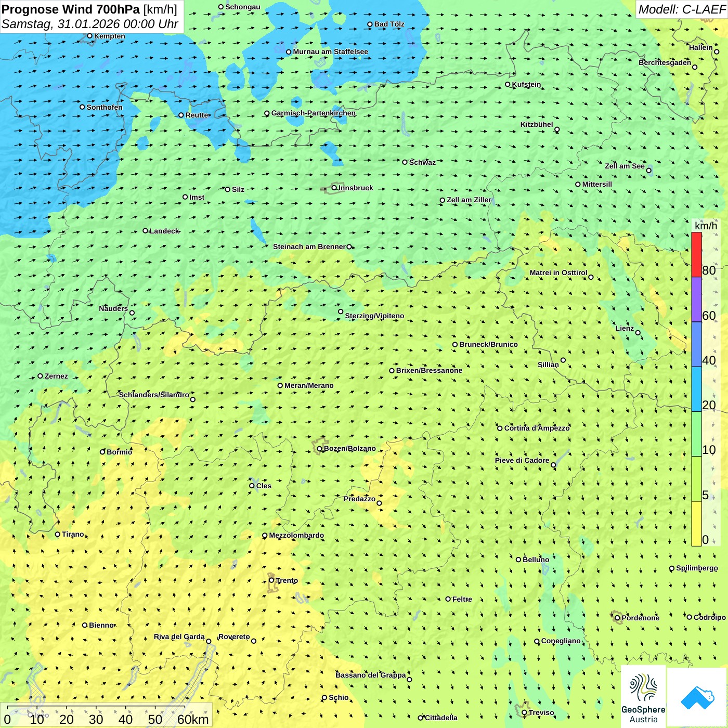
Task: Click the 'Spilimbergo' label
Action: click(x=697, y=568)
